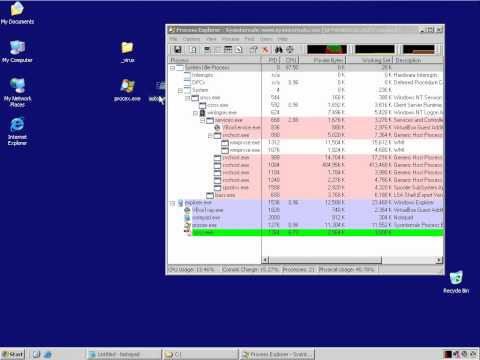Sort by the PID column header

tap(271, 60)
